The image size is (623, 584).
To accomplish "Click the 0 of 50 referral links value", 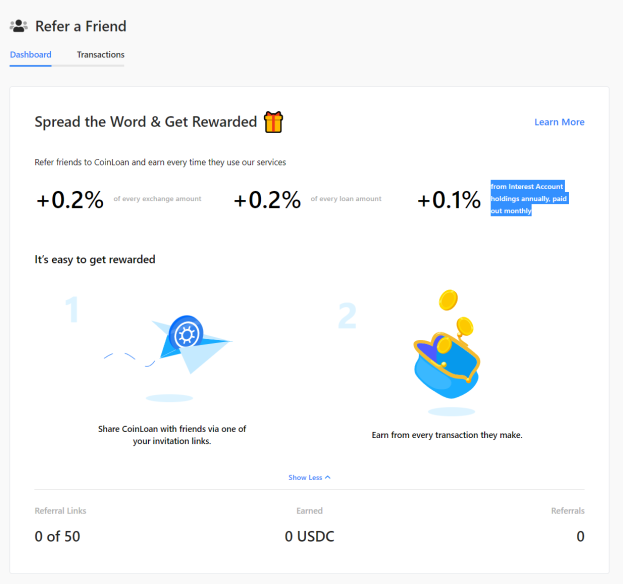I will point(57,536).
